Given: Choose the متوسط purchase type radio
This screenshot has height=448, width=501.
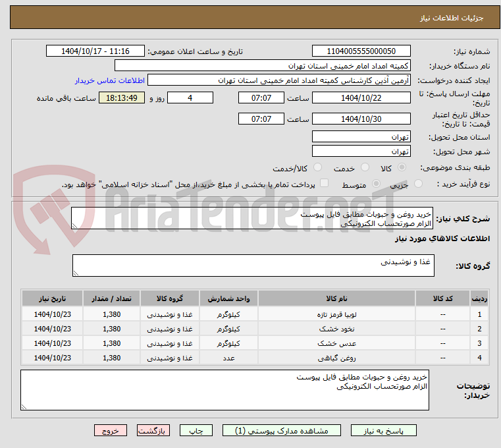Looking at the screenshot, I should 376,184.
